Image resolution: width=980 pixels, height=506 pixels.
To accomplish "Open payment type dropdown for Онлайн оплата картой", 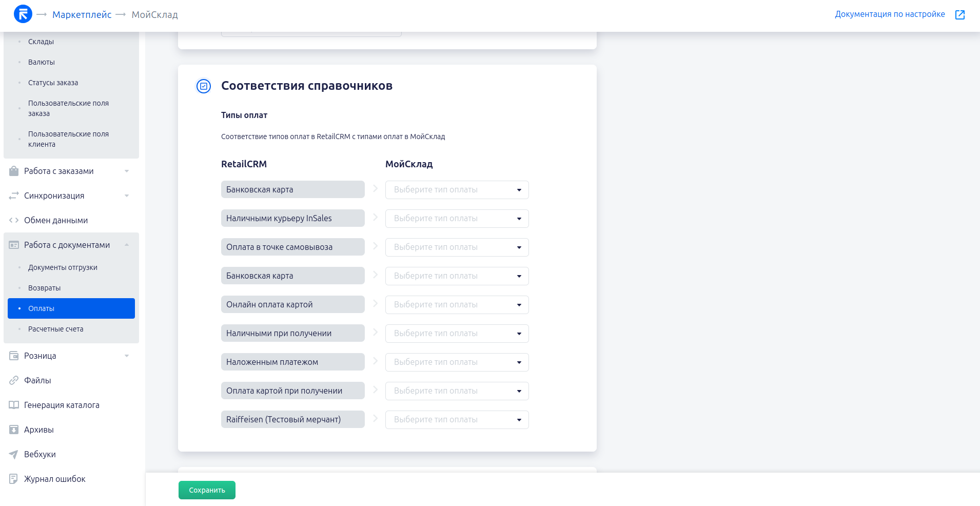I will 457,305.
